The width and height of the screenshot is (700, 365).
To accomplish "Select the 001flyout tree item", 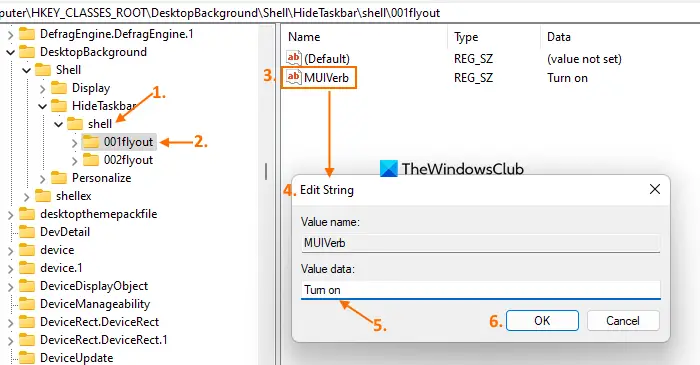I will tap(128, 142).
